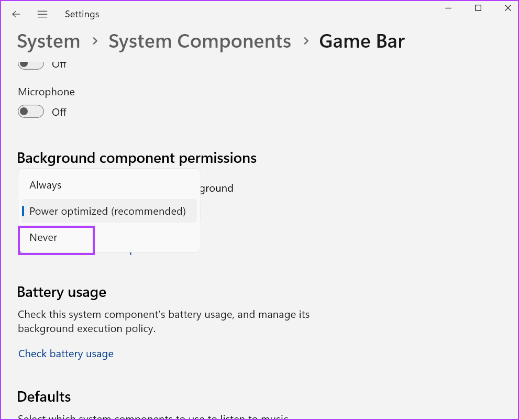Go back using the back arrow
This screenshot has height=420, width=519.
coord(16,14)
